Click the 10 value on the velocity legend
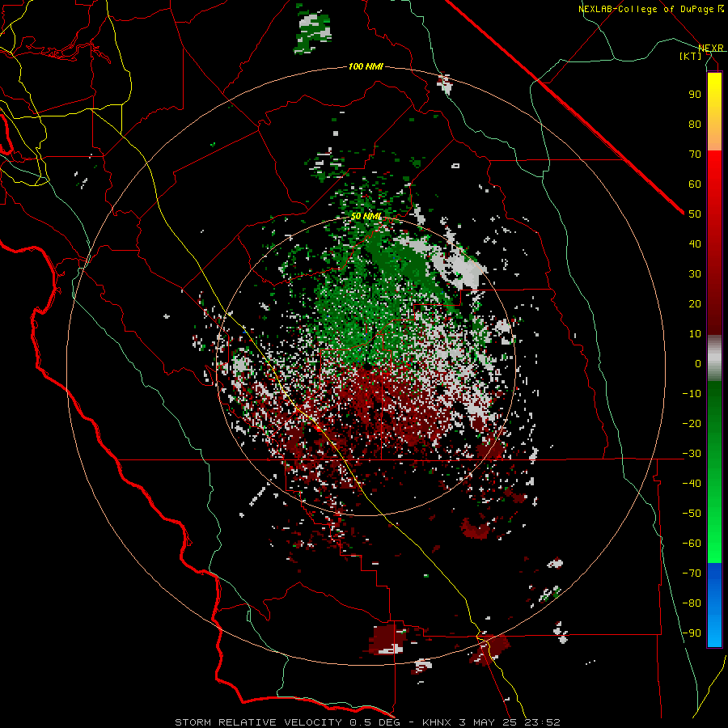728x728 pixels. 695,334
